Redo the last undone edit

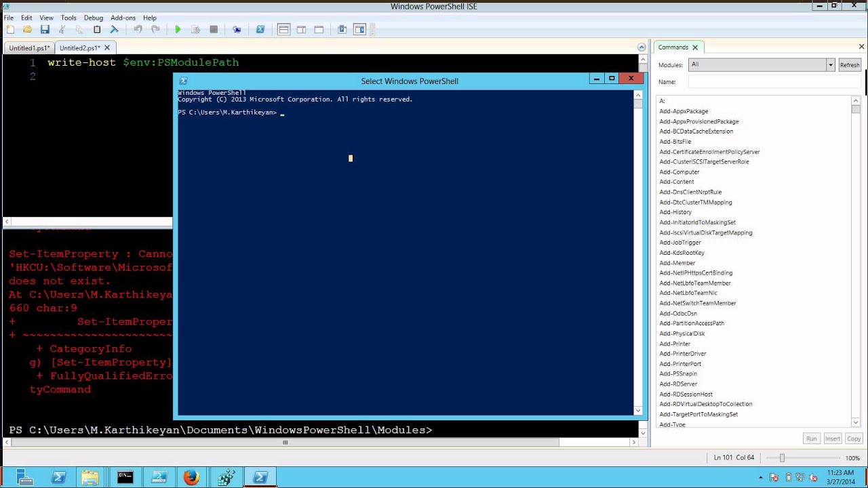coord(155,29)
